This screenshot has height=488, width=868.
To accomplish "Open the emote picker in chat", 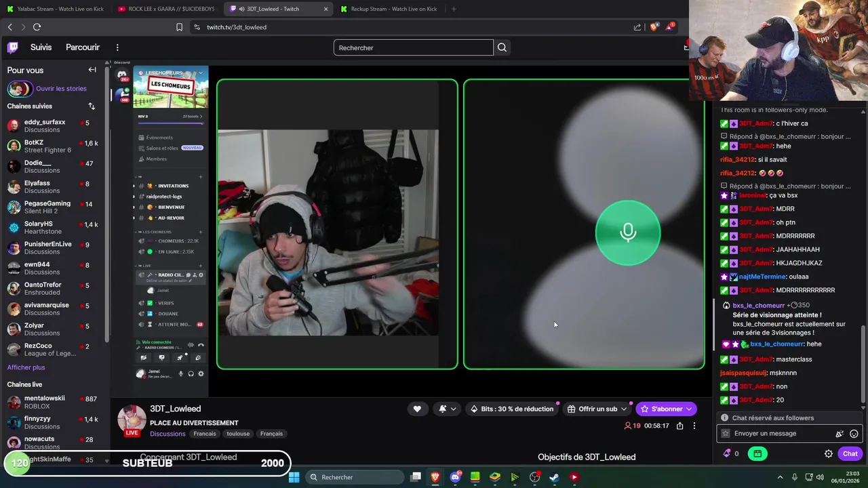I will point(854,434).
